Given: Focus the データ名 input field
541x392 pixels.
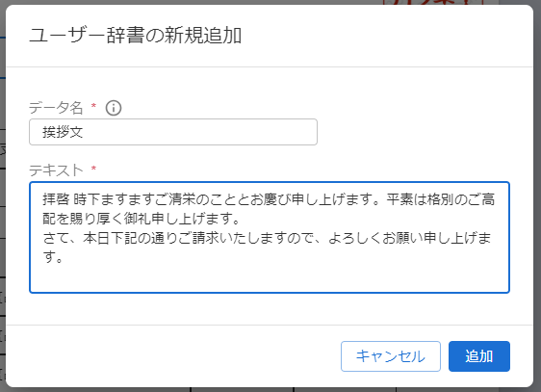Looking at the screenshot, I should click(173, 132).
